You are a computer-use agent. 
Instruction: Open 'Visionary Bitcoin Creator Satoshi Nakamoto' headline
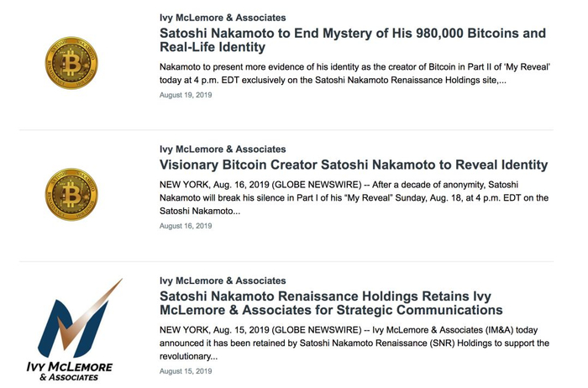354,165
